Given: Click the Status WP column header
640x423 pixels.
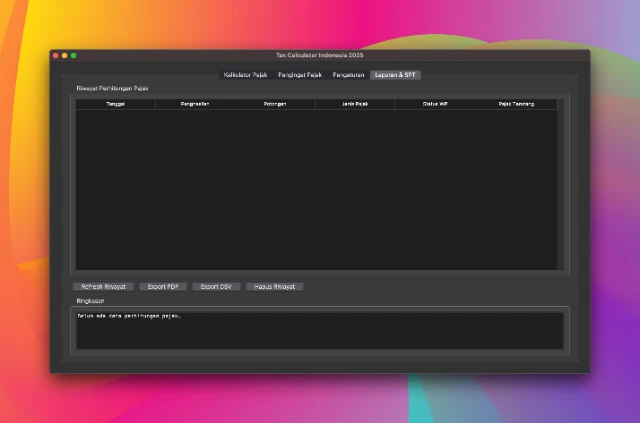Looking at the screenshot, I should click(435, 104).
